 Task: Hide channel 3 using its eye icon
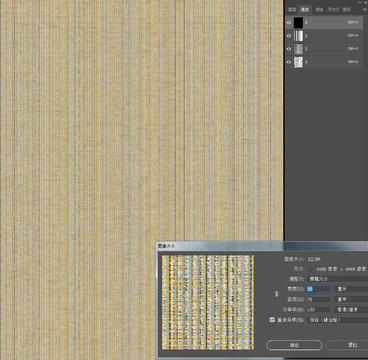click(289, 62)
